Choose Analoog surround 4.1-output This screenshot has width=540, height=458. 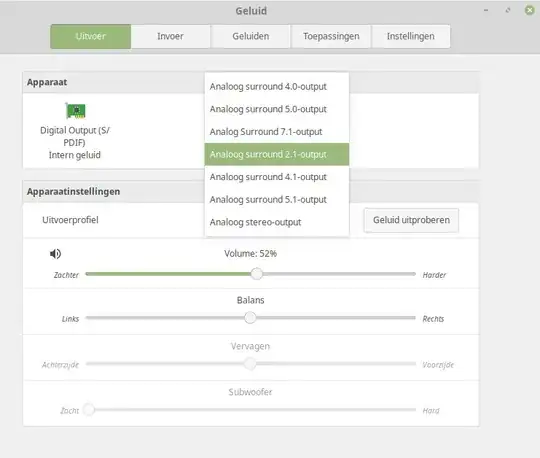(277, 177)
